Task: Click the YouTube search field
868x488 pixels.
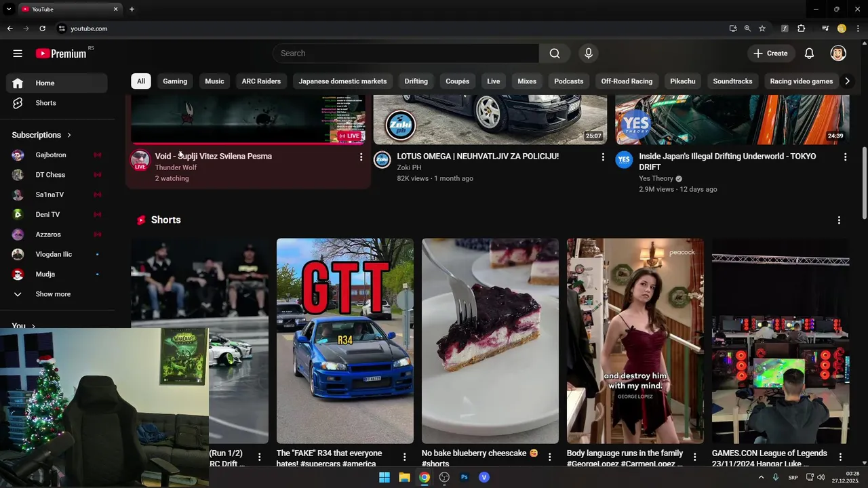Action: [x=406, y=54]
